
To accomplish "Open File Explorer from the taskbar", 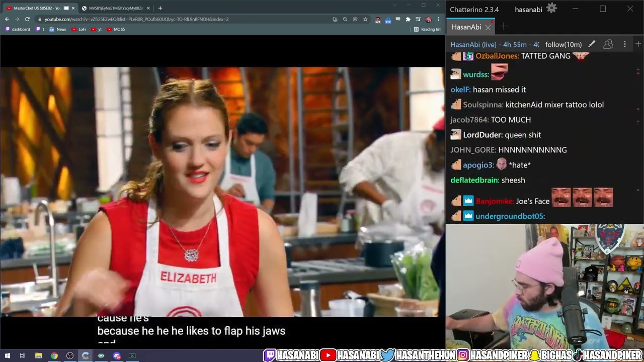I will point(39,355).
